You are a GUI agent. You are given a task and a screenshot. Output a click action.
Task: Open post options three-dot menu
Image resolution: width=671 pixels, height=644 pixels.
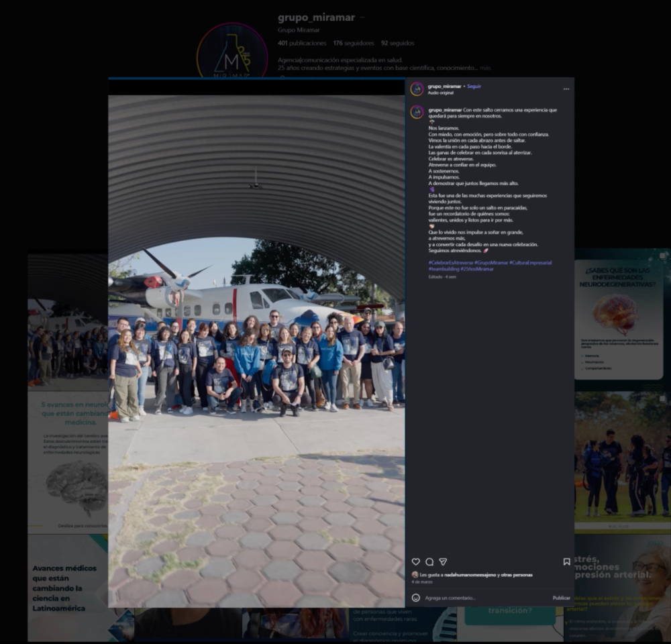[566, 89]
